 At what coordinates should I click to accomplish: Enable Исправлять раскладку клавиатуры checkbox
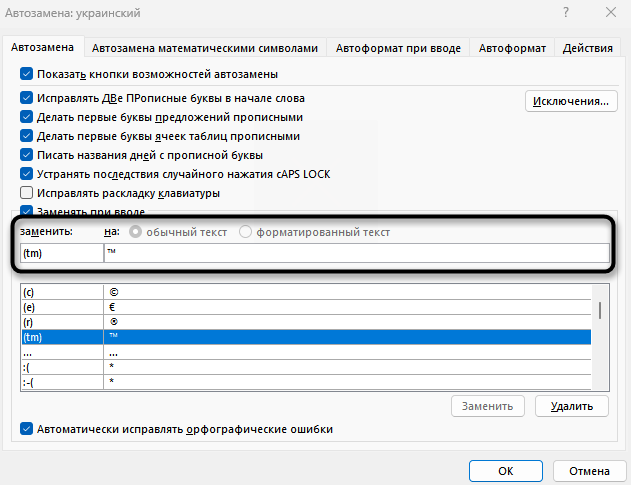pyautogui.click(x=27, y=193)
